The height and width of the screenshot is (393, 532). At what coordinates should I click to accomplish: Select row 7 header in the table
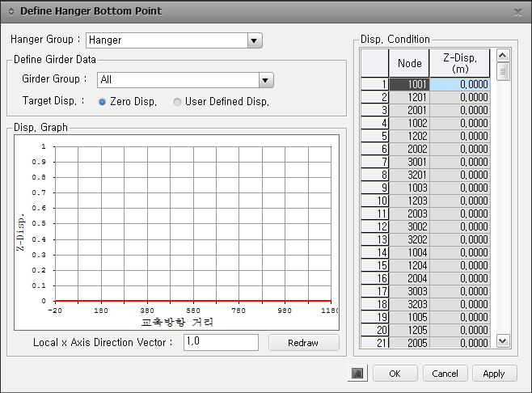tap(374, 162)
